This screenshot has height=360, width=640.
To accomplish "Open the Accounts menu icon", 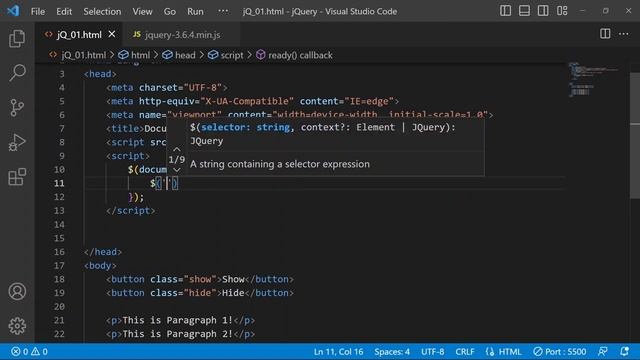I will 17,291.
